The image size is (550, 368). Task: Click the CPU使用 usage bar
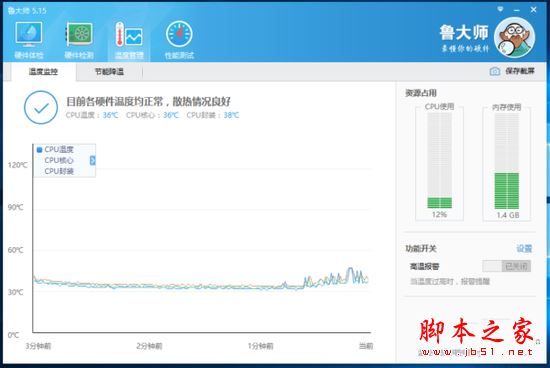pos(440,160)
